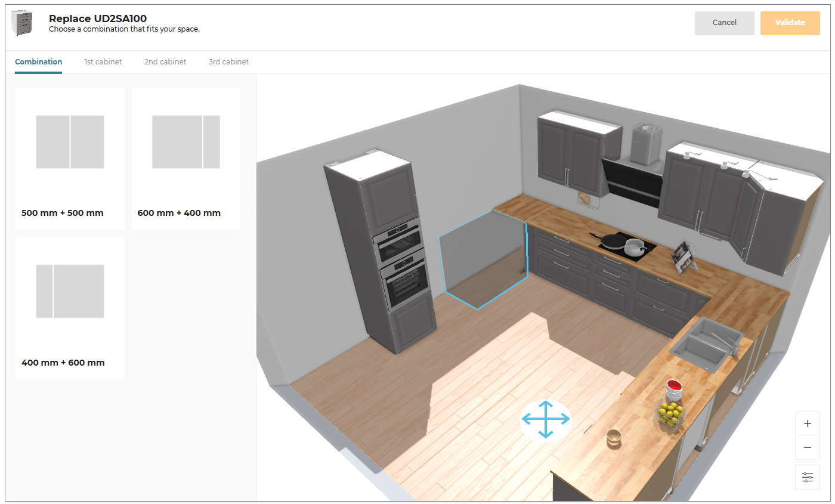Open the 1st cabinet tab
The image size is (835, 504).
pos(103,62)
